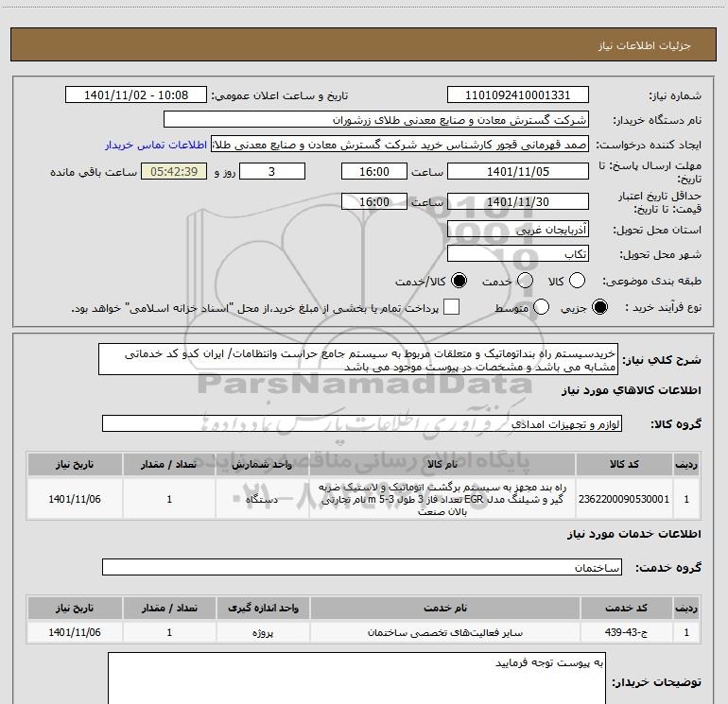The height and width of the screenshot is (704, 728).
Task: Select the متوسط purchase type radio
Action: click(541, 307)
